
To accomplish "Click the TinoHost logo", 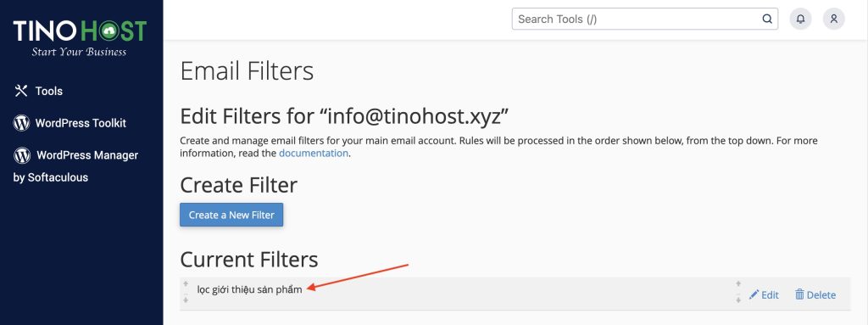I will (x=81, y=38).
